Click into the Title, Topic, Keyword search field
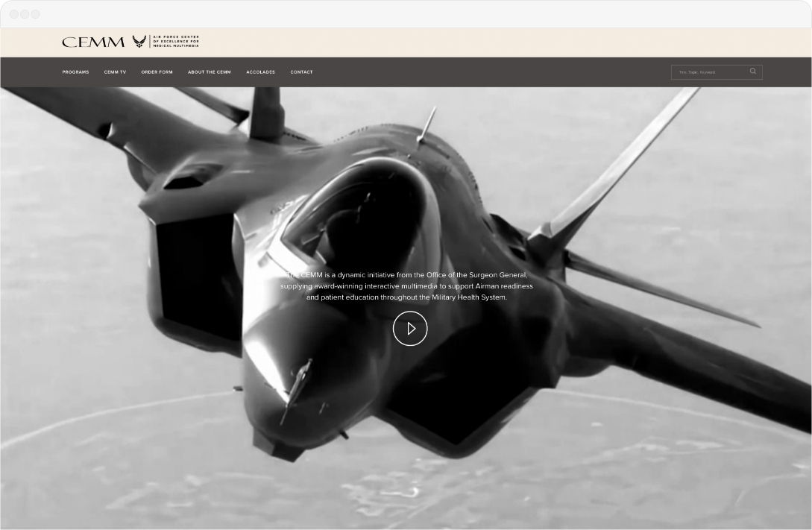This screenshot has height=530, width=812. click(717, 72)
